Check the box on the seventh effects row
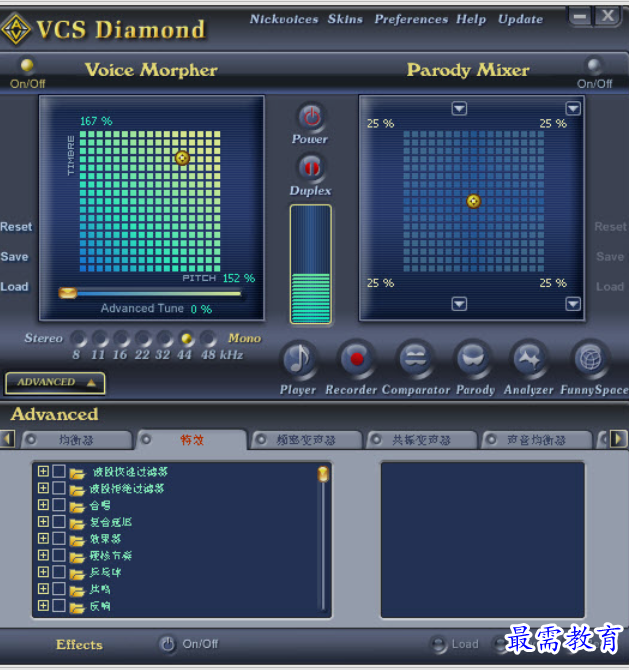Image resolution: width=629 pixels, height=670 pixels. (59, 572)
